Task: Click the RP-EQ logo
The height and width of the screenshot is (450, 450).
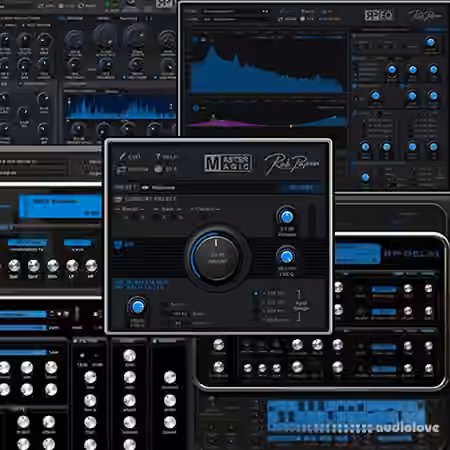Action: tap(379, 15)
